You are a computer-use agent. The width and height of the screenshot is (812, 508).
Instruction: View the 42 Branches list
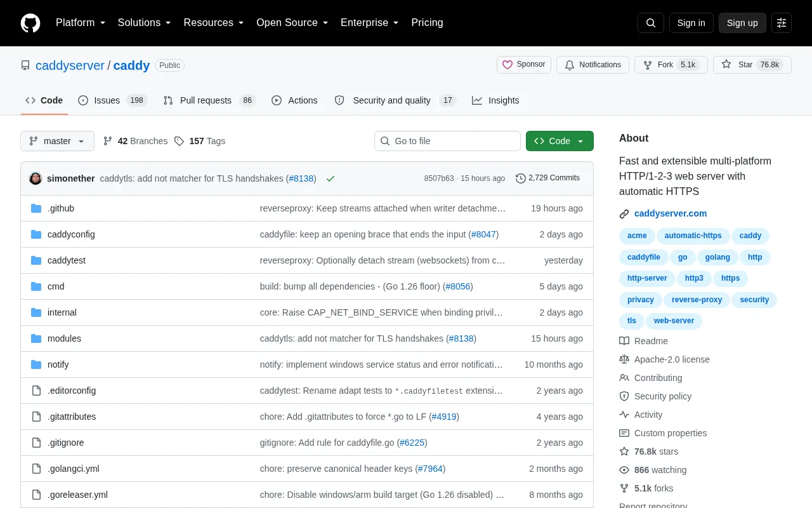(x=135, y=141)
